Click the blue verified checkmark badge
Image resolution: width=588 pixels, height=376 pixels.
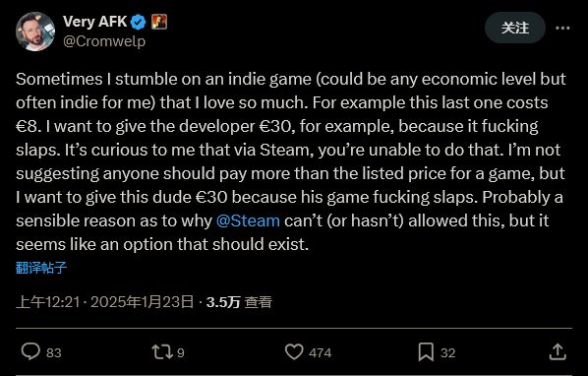click(138, 23)
